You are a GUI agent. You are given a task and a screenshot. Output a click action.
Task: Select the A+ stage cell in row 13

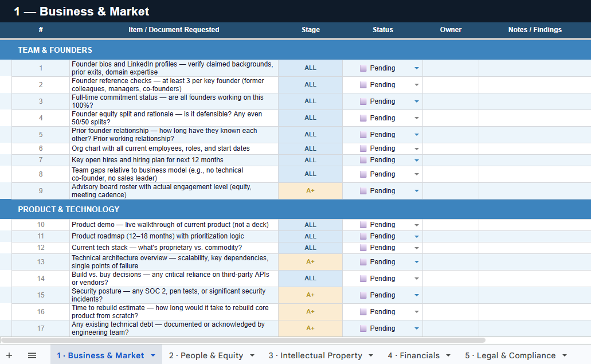(311, 262)
